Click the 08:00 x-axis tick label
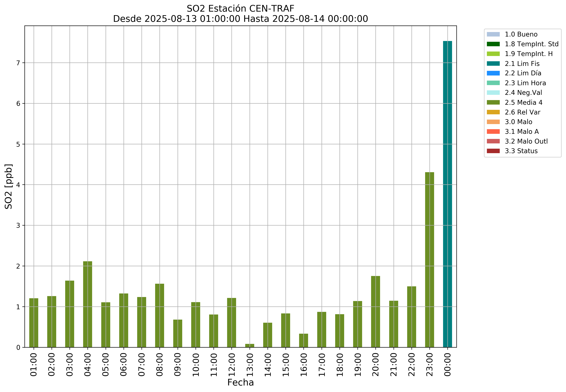The image size is (566, 392). [160, 364]
